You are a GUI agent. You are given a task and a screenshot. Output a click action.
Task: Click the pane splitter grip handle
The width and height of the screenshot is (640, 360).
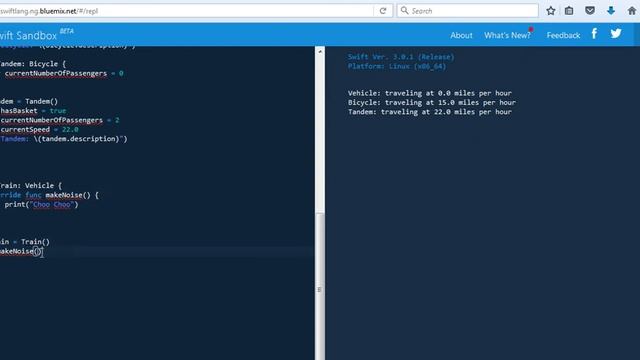click(319, 289)
